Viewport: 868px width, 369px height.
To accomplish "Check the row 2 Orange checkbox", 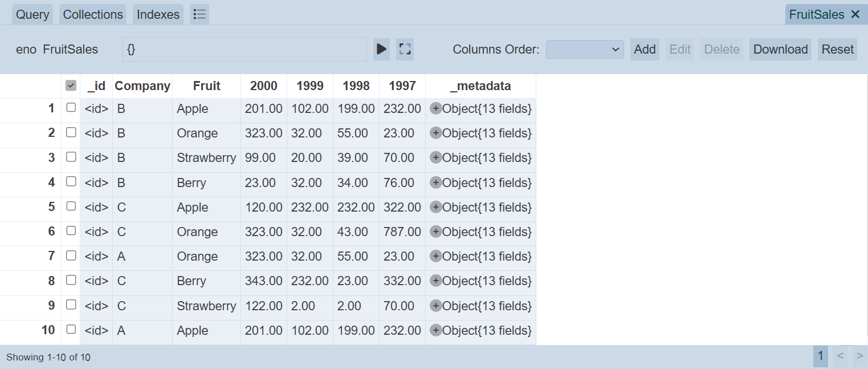I will click(x=71, y=132).
